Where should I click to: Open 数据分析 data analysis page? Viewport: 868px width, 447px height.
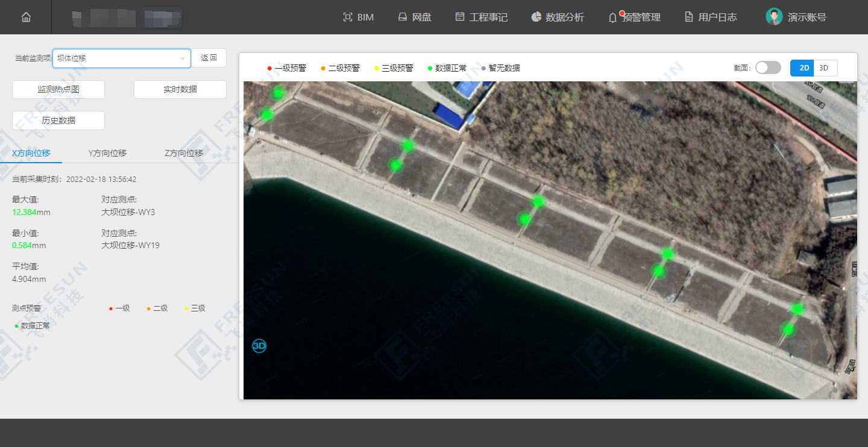tap(558, 17)
